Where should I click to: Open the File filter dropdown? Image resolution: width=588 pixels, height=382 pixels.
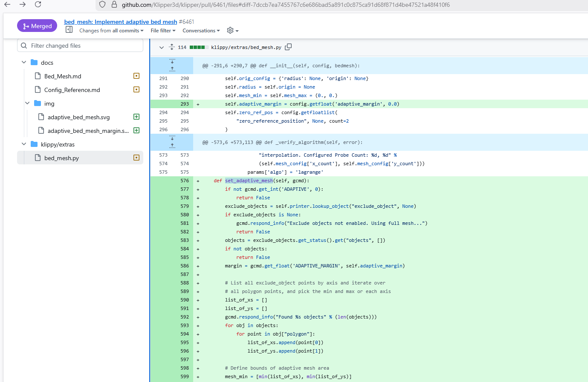point(163,31)
